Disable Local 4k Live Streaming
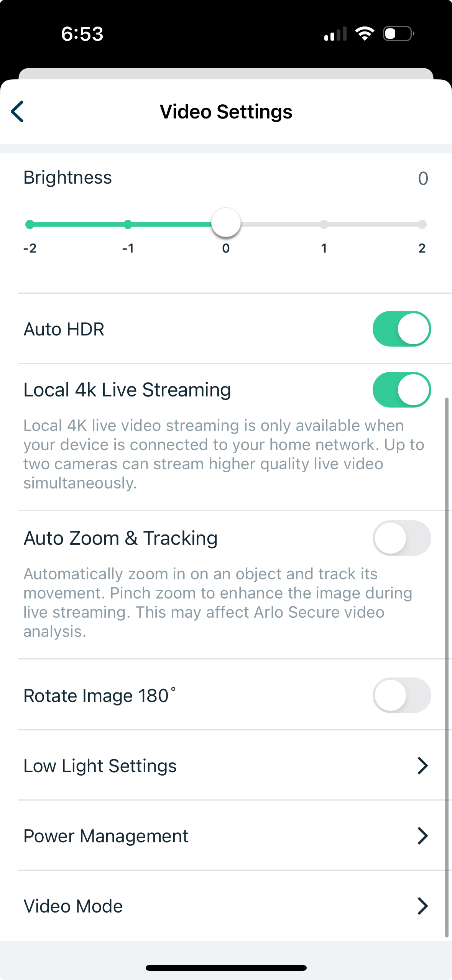The image size is (452, 980). [401, 389]
